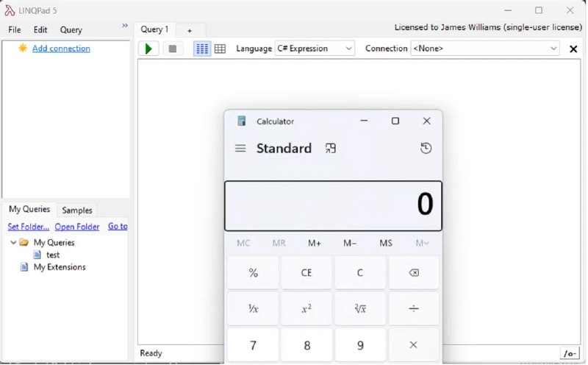Click the My Extensions file icon
The width and height of the screenshot is (588, 365).
[x=24, y=267]
